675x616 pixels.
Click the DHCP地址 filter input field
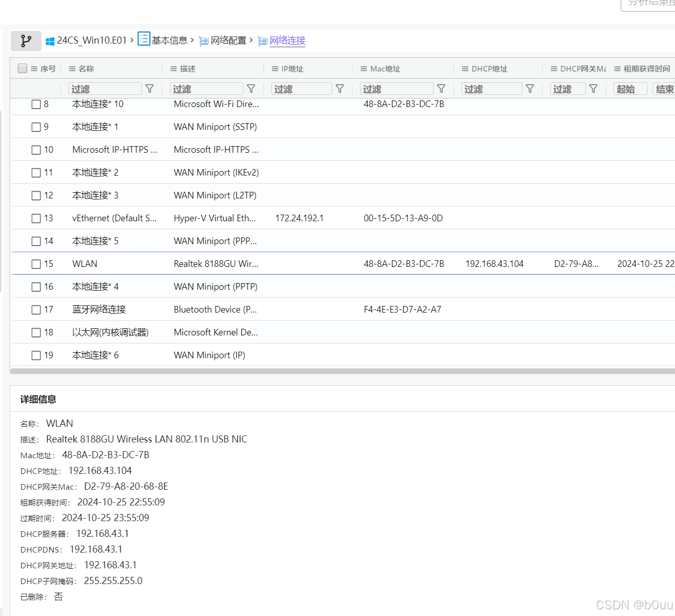point(492,89)
